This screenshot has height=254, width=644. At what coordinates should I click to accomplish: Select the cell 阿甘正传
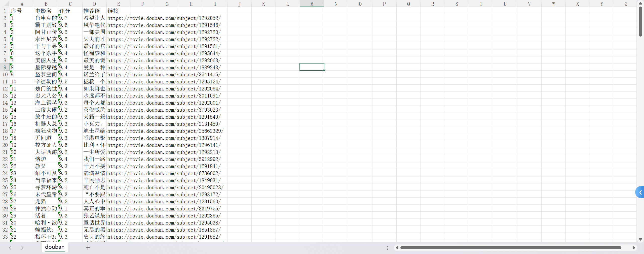tap(46, 32)
